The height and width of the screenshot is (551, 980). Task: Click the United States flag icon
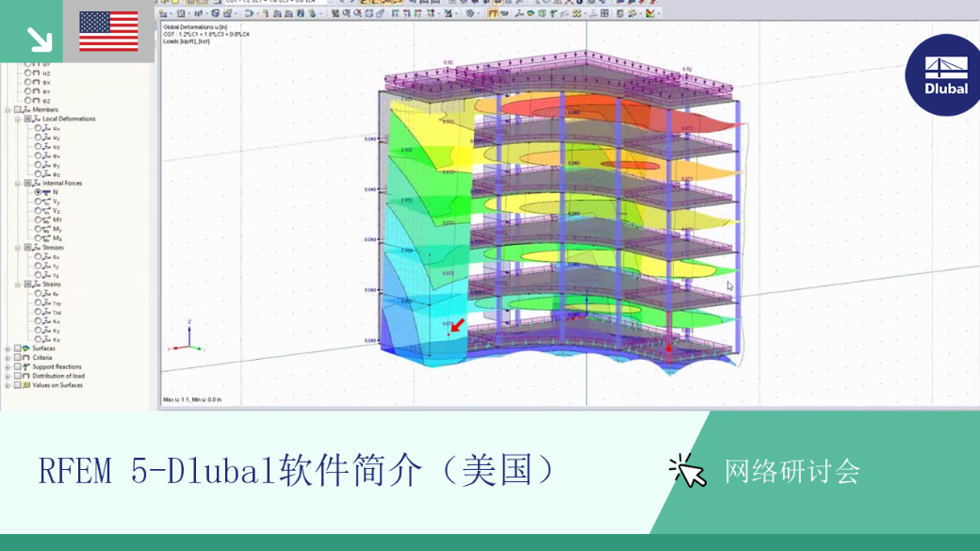click(108, 31)
